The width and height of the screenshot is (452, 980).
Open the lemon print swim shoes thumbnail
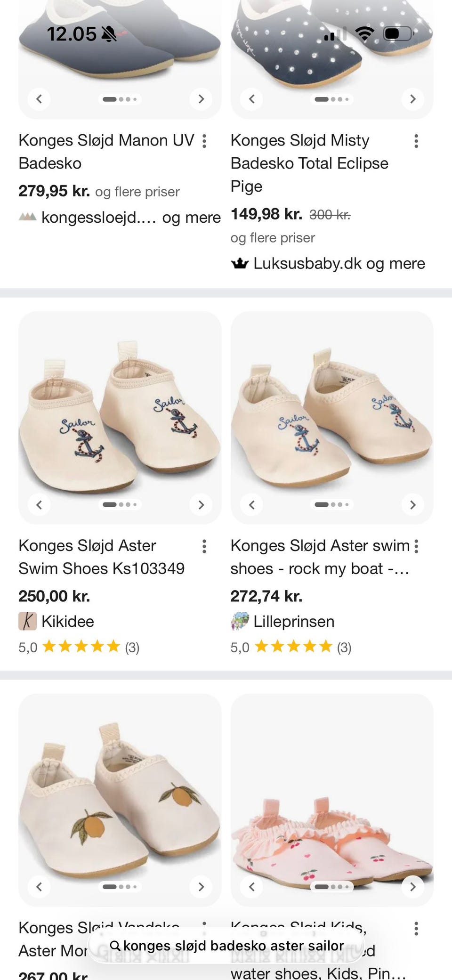click(x=120, y=800)
